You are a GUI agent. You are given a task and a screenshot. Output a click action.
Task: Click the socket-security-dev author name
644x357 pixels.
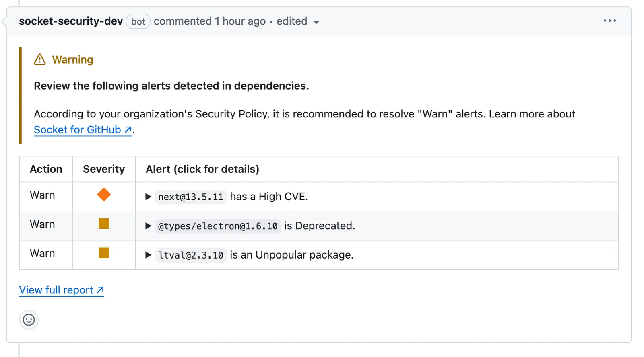point(71,21)
